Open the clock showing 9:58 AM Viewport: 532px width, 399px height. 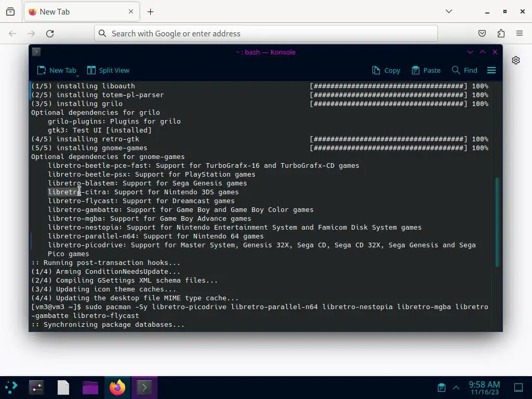click(x=484, y=388)
